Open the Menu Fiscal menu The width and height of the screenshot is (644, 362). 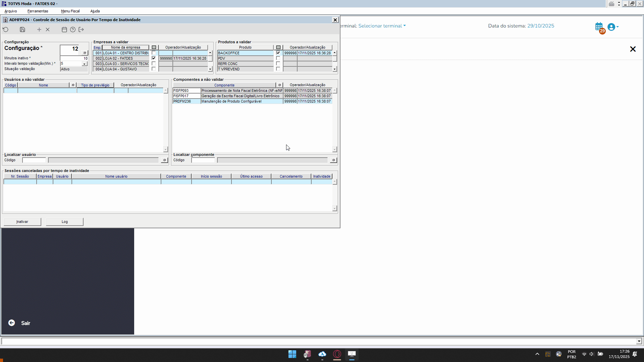(x=70, y=11)
